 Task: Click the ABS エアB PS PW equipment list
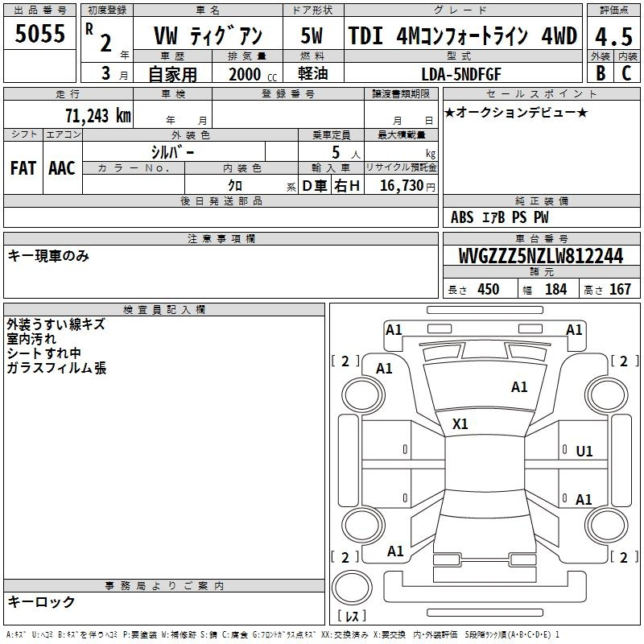pos(499,217)
